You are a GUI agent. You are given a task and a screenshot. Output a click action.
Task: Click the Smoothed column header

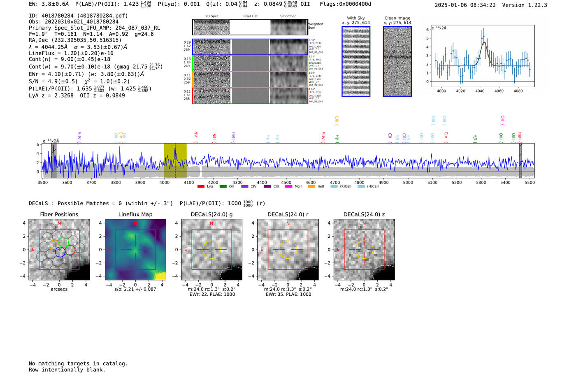tap(288, 16)
